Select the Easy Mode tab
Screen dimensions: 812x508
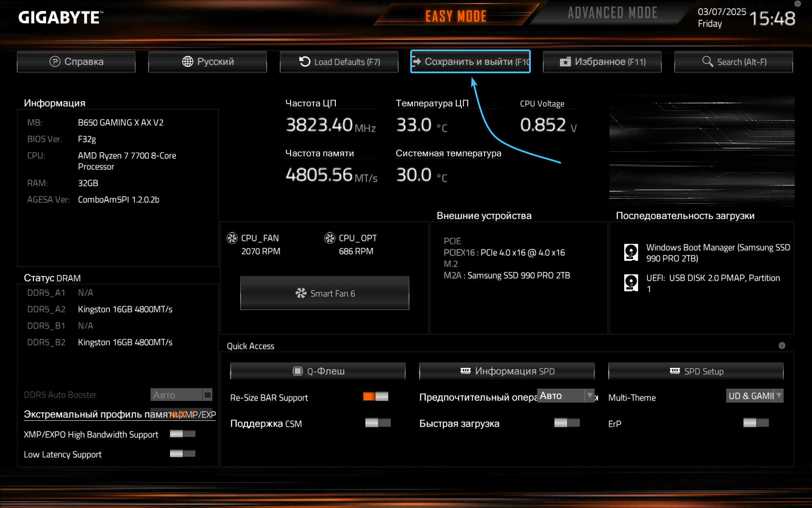pyautogui.click(x=456, y=17)
